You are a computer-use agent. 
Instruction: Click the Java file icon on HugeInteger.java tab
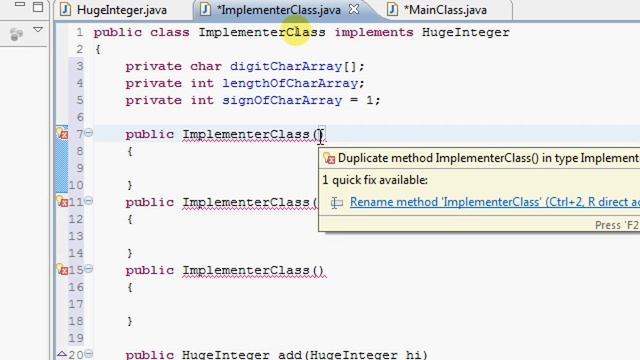65,9
